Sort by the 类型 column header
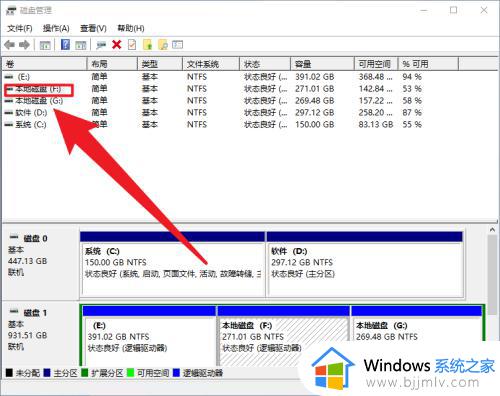The width and height of the screenshot is (500, 396). (x=160, y=64)
